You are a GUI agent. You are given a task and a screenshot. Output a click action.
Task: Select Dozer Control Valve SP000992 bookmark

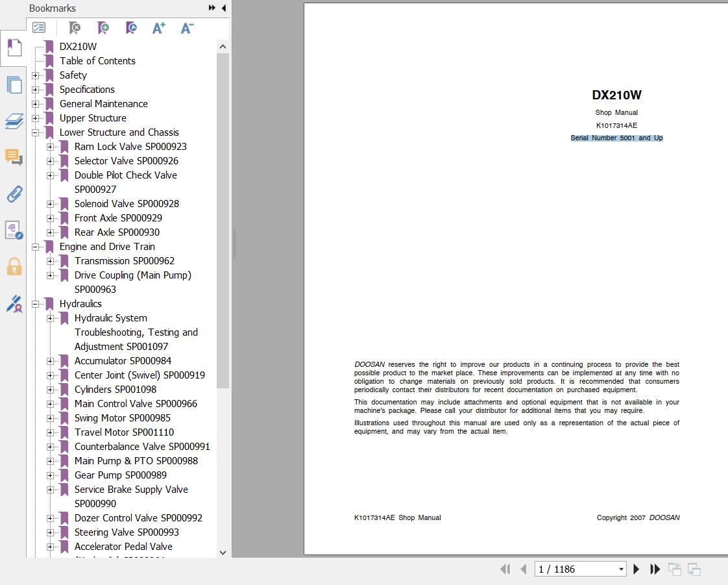click(x=138, y=518)
